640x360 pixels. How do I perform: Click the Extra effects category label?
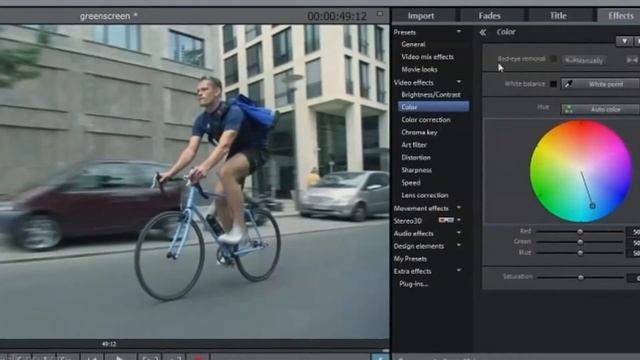point(412,271)
